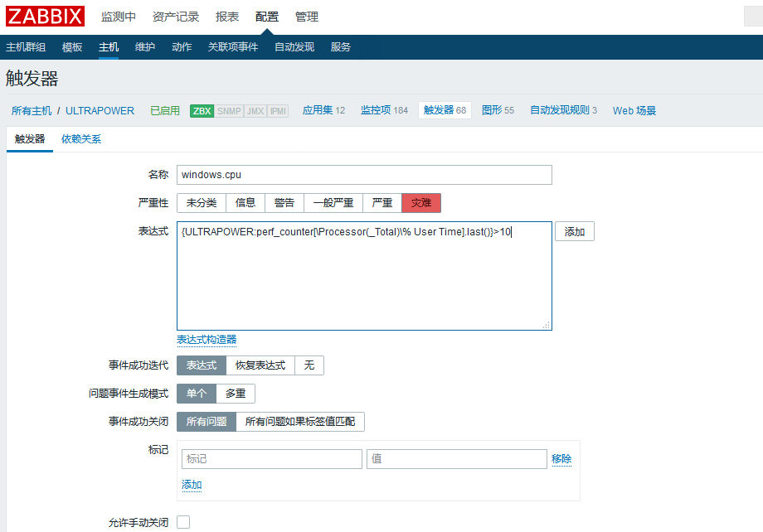763x532 pixels.
Task: Click the ZBX availability badge
Action: pyautogui.click(x=202, y=111)
